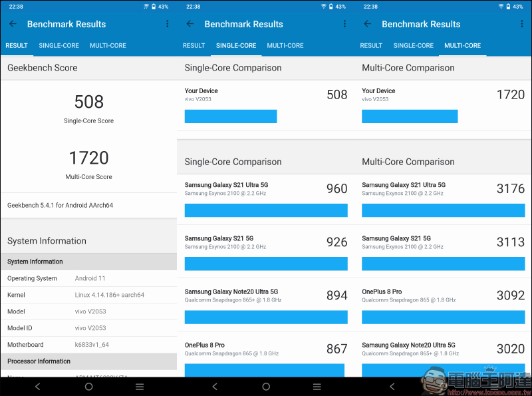The image size is (532, 396).
Task: Open overflow menu in third Benchmark Results screen
Action: point(522,24)
